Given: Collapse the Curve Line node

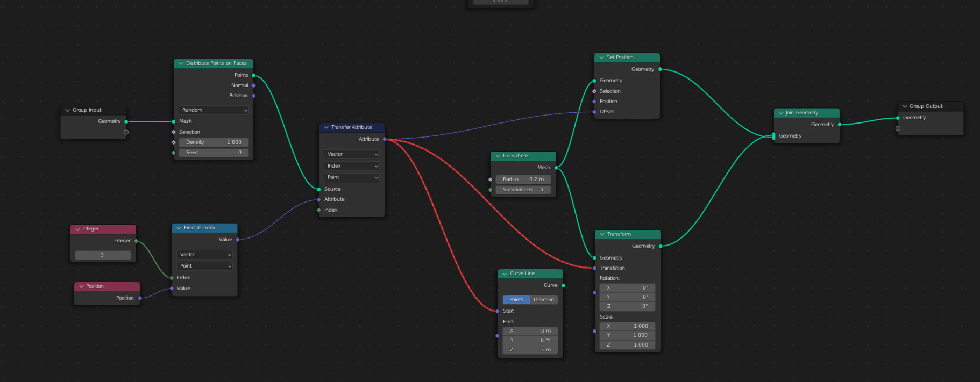Looking at the screenshot, I should point(505,273).
